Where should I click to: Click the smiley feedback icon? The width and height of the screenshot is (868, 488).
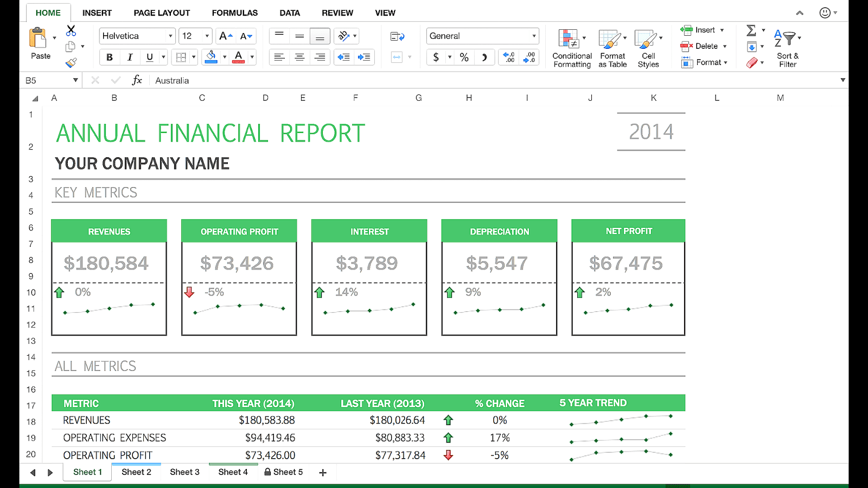click(825, 12)
